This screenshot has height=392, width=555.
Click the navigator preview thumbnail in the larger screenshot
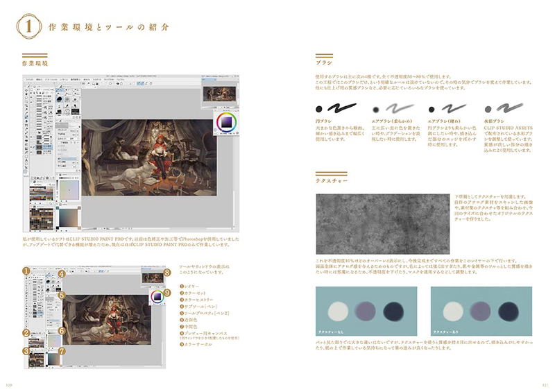point(219,94)
